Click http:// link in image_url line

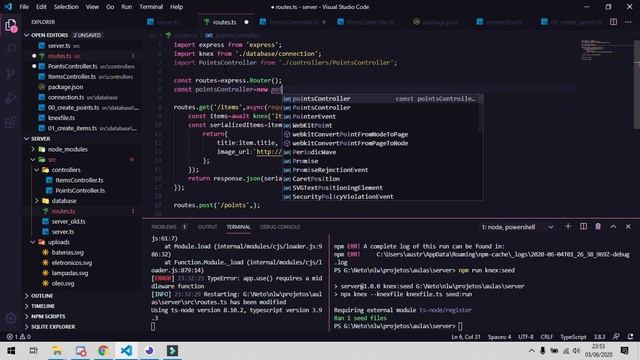tap(269, 152)
